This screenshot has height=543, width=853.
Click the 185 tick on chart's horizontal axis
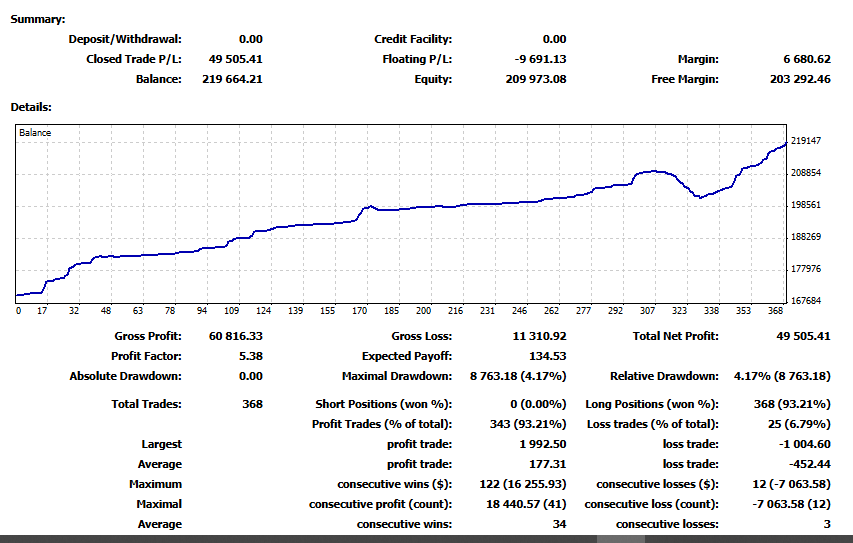click(x=392, y=311)
